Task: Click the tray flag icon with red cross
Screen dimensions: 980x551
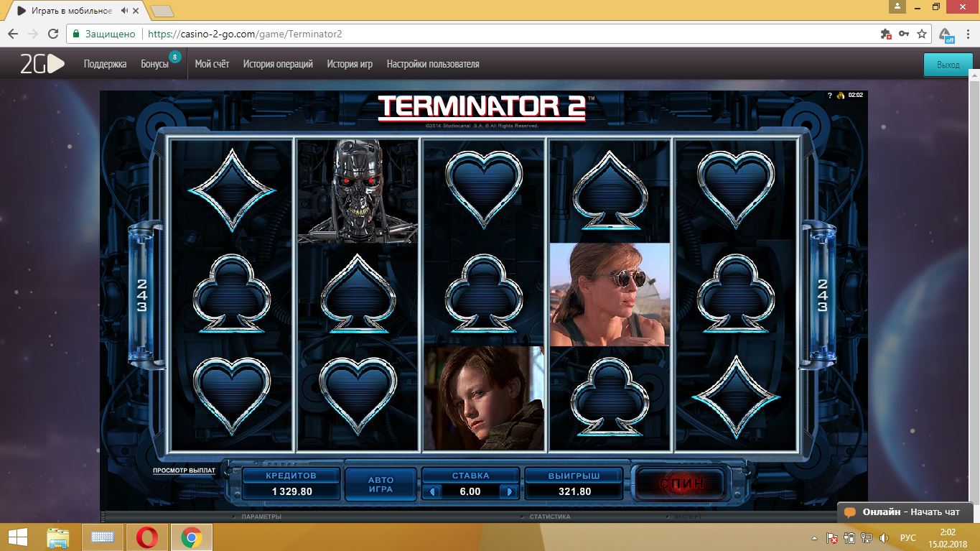Action: tap(832, 537)
